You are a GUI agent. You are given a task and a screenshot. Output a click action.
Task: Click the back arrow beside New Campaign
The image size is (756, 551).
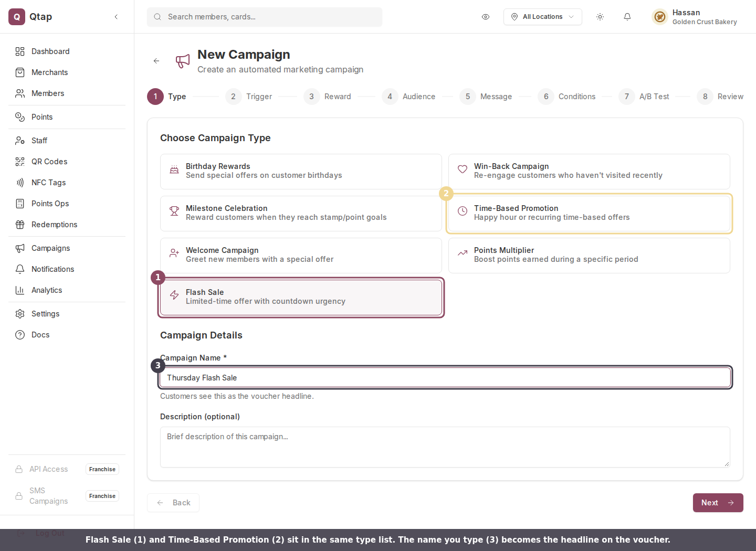point(156,61)
